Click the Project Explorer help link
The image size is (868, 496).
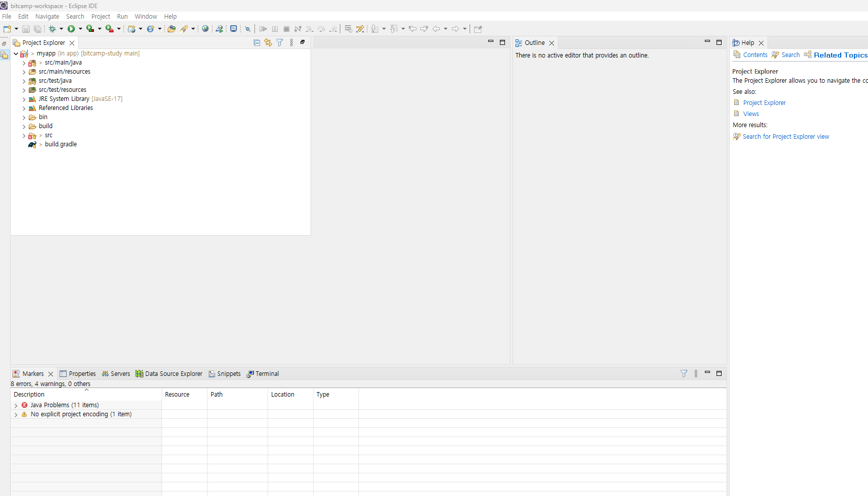click(x=764, y=103)
